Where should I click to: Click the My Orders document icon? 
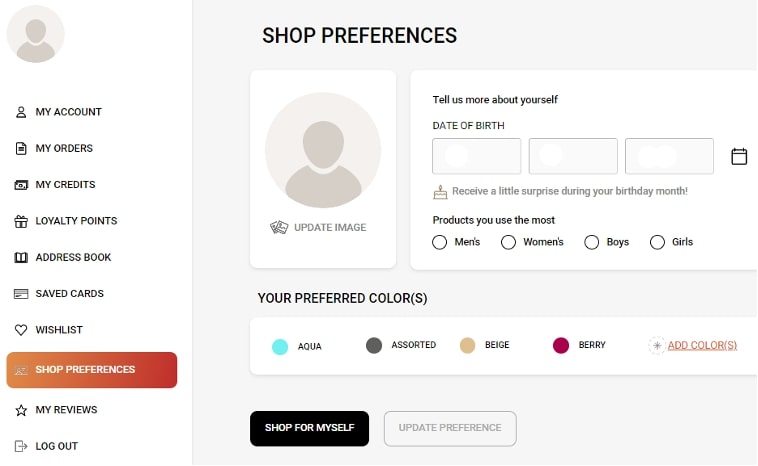(x=21, y=148)
